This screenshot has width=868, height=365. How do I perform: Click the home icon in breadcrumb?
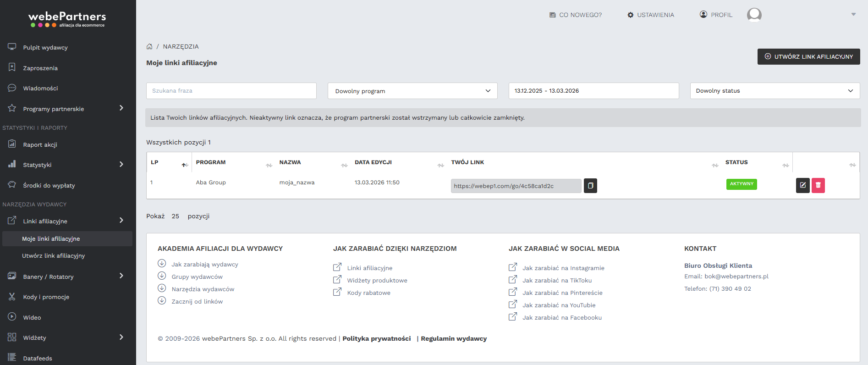tap(149, 46)
